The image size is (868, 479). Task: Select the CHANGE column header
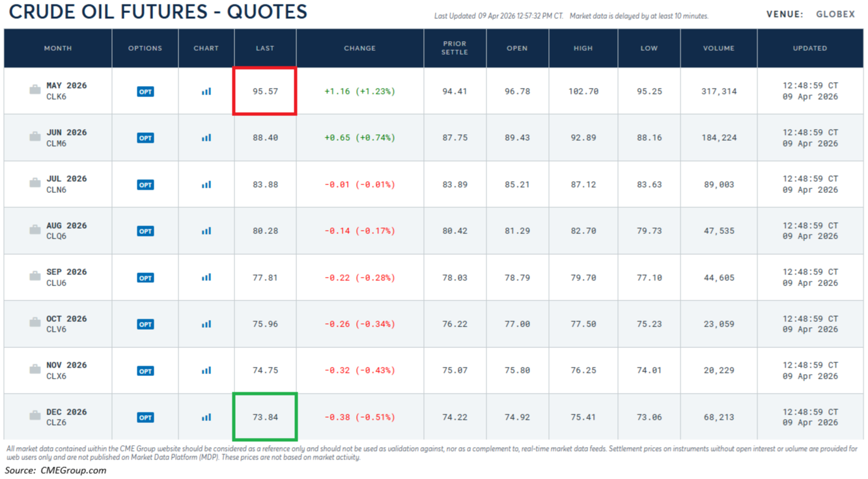[359, 48]
